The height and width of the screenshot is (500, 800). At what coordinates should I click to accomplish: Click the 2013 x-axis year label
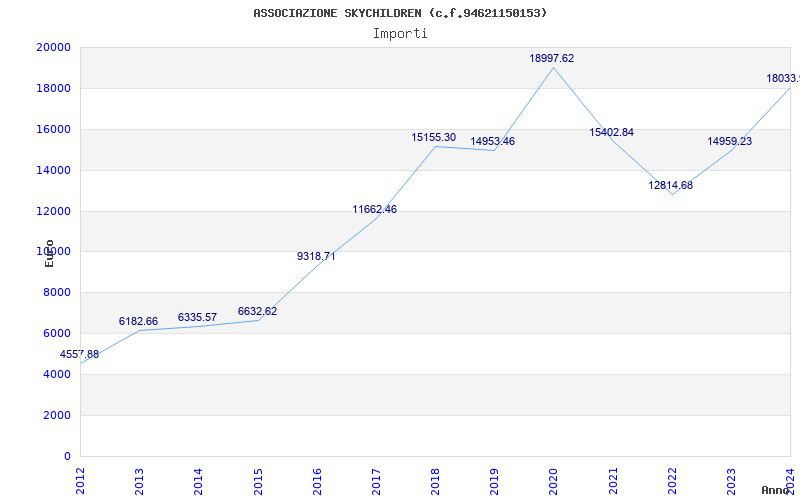click(x=139, y=481)
